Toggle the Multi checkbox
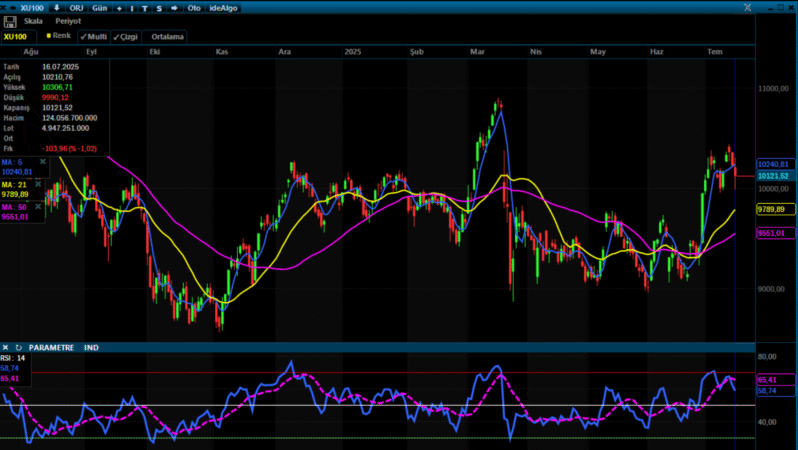798x450 pixels. [93, 36]
